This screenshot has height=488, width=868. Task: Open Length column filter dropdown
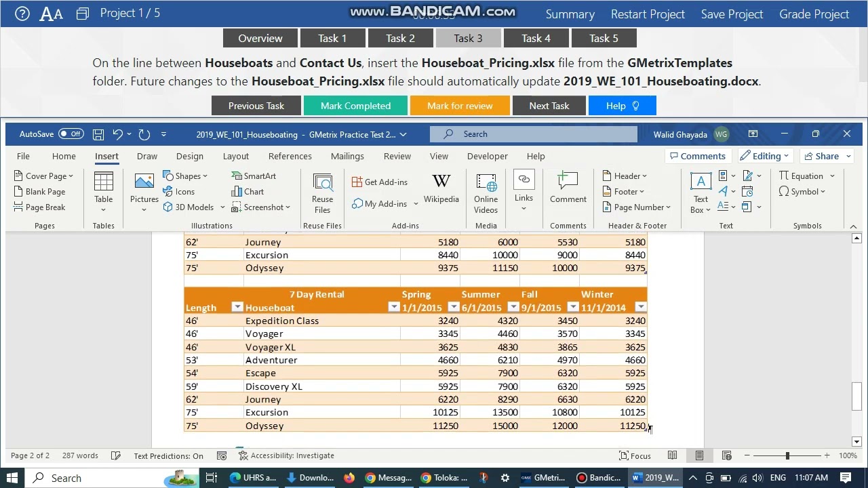pyautogui.click(x=237, y=307)
